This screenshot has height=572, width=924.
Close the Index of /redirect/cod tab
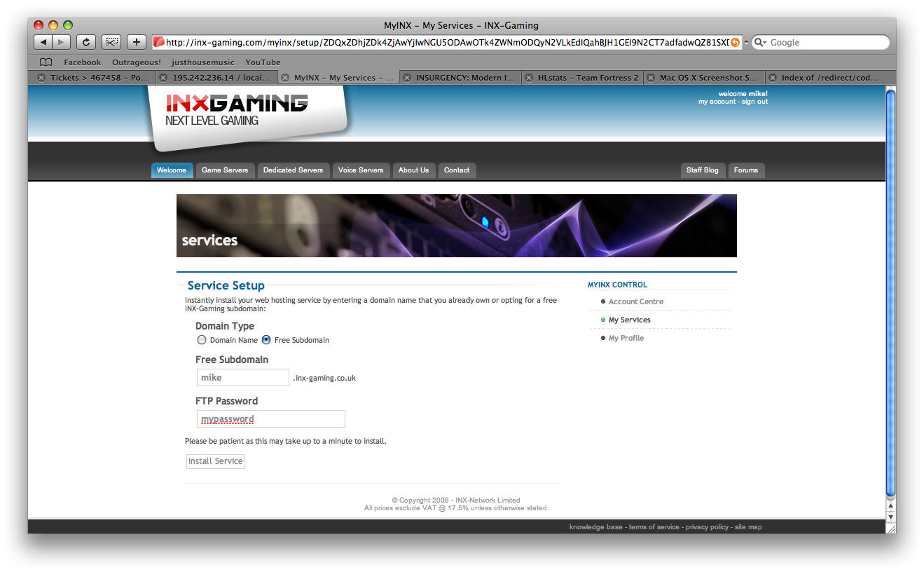tap(773, 78)
